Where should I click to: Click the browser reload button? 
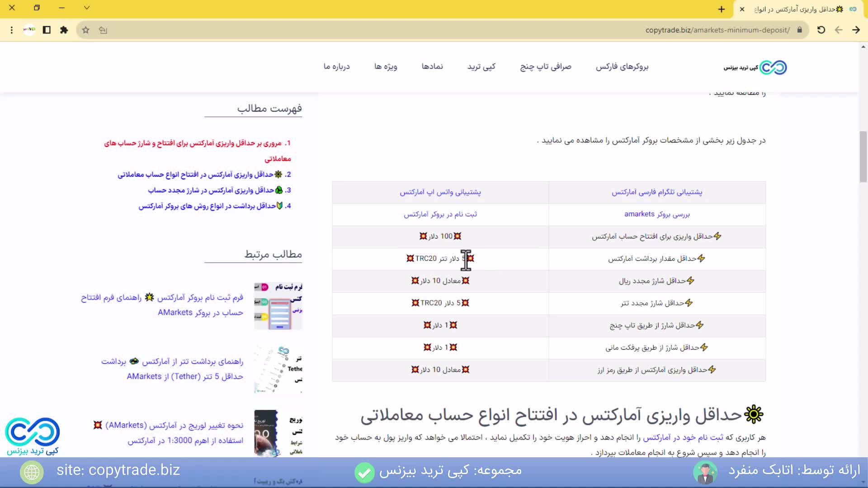click(x=821, y=30)
